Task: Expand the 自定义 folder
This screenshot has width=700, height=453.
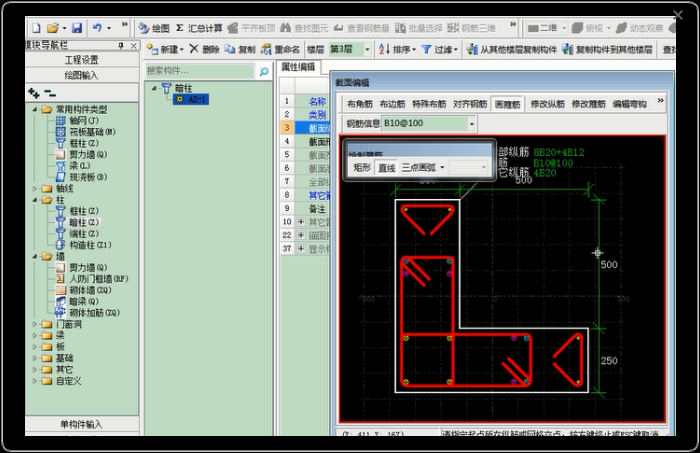Action: [35, 381]
